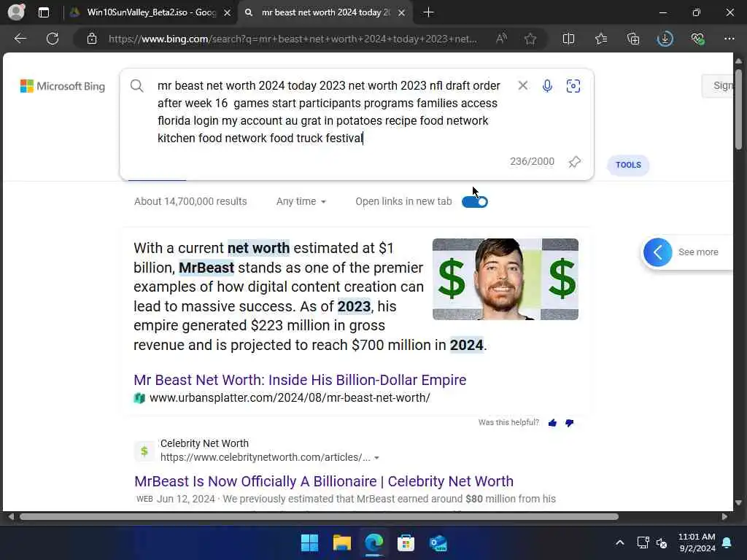Open the notification bell icon
This screenshot has width=747, height=560.
[x=727, y=542]
